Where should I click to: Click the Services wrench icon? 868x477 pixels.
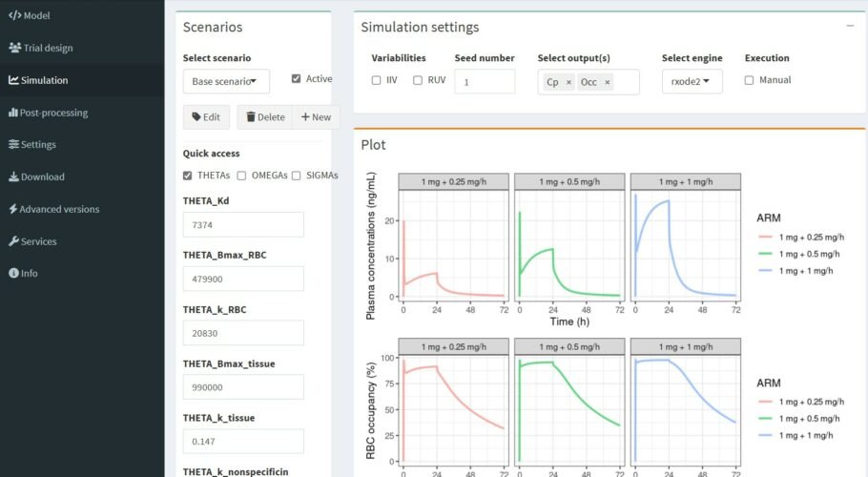pyautogui.click(x=13, y=241)
